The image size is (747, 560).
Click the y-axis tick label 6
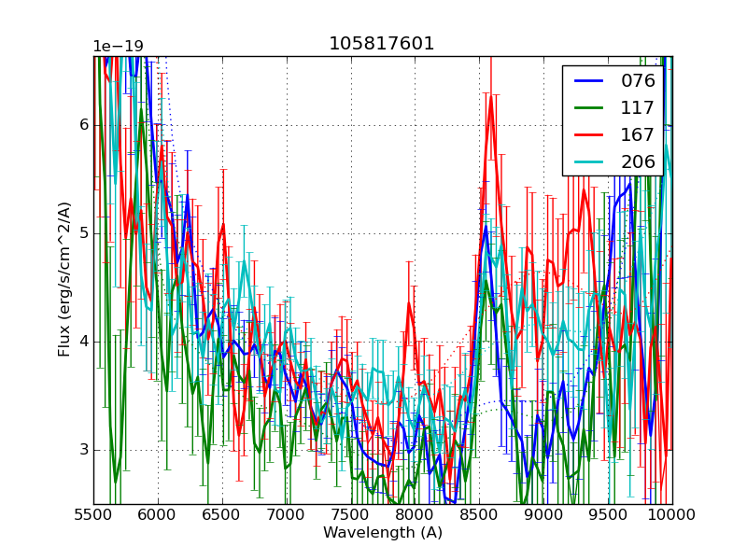83,125
